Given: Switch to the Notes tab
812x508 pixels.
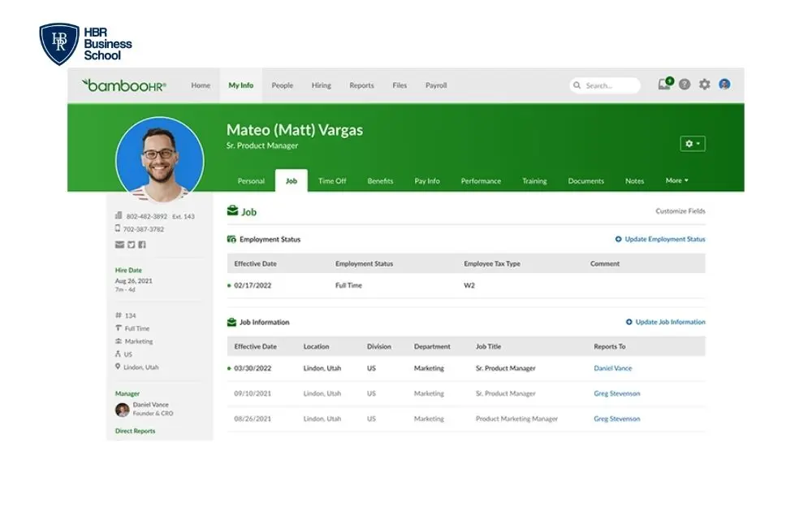Looking at the screenshot, I should (x=634, y=181).
